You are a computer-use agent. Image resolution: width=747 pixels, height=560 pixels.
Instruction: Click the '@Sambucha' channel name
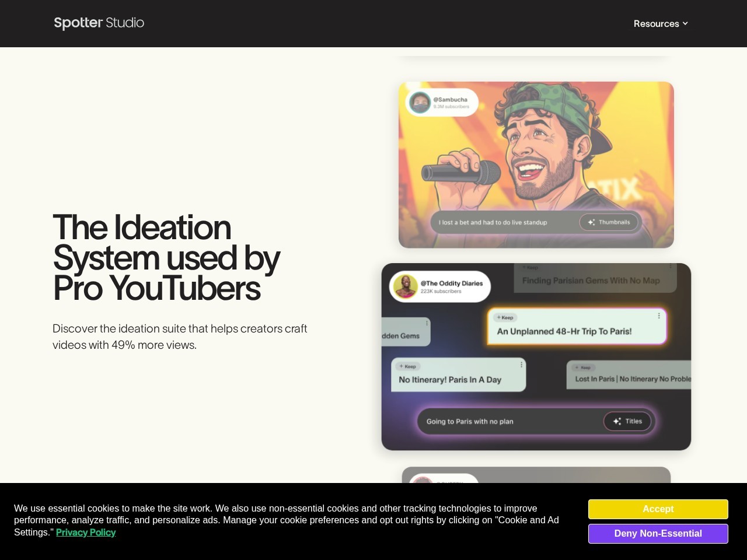click(450, 100)
